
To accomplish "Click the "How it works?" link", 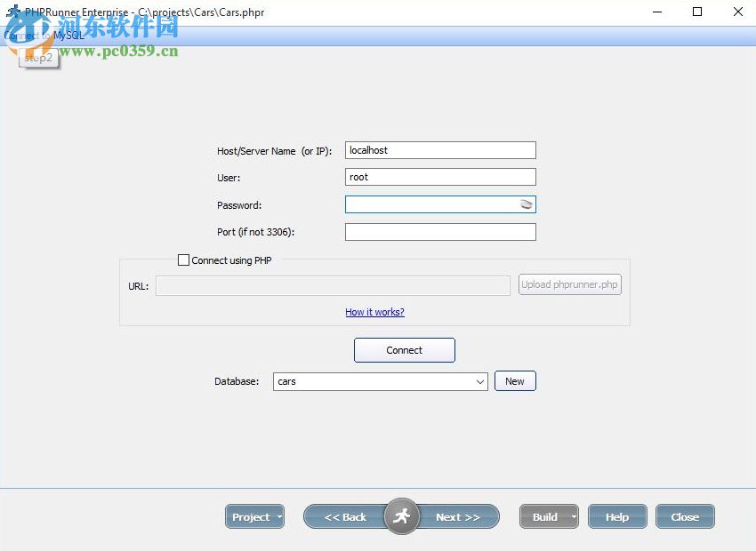I will coord(374,312).
